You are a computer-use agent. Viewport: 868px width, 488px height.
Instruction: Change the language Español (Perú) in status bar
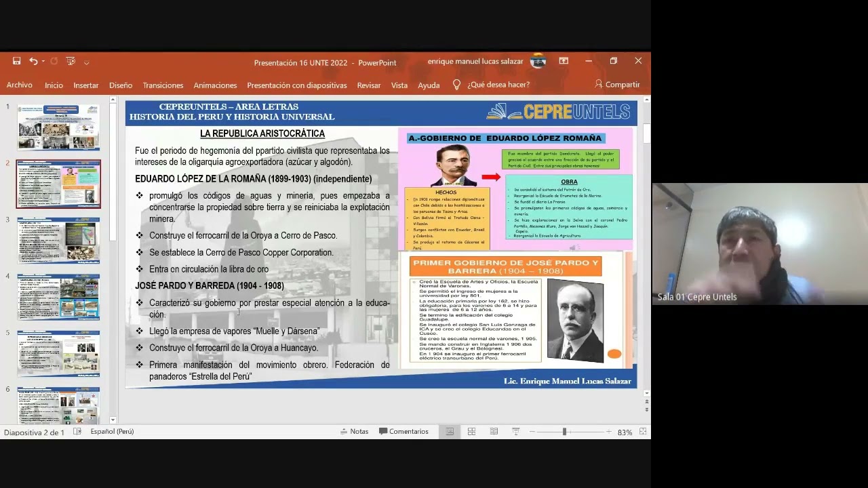(x=112, y=432)
